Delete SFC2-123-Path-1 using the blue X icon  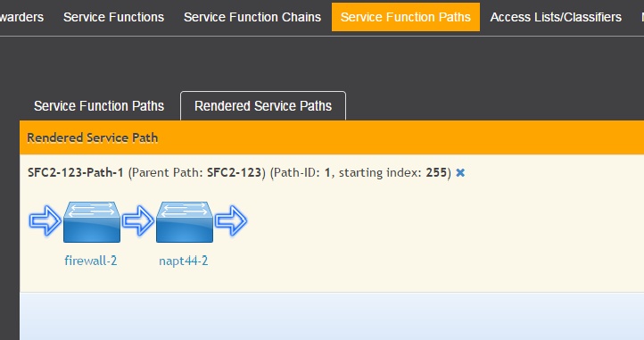coord(460,172)
